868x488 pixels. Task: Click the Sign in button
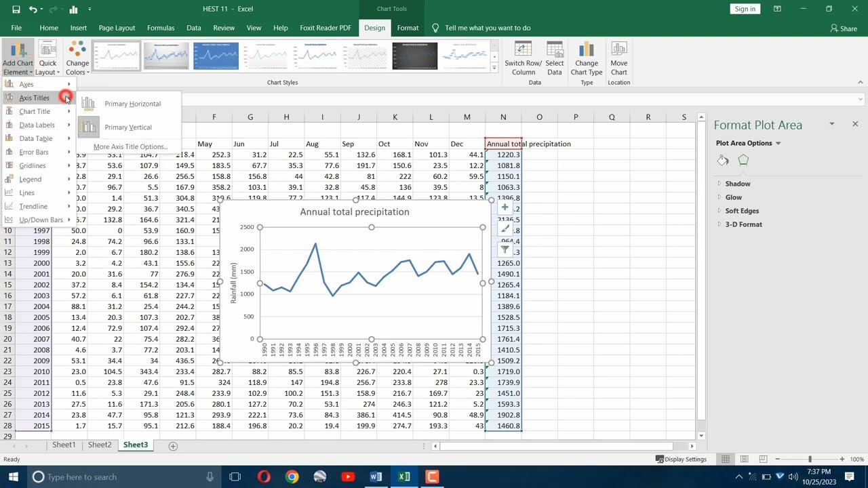click(745, 9)
